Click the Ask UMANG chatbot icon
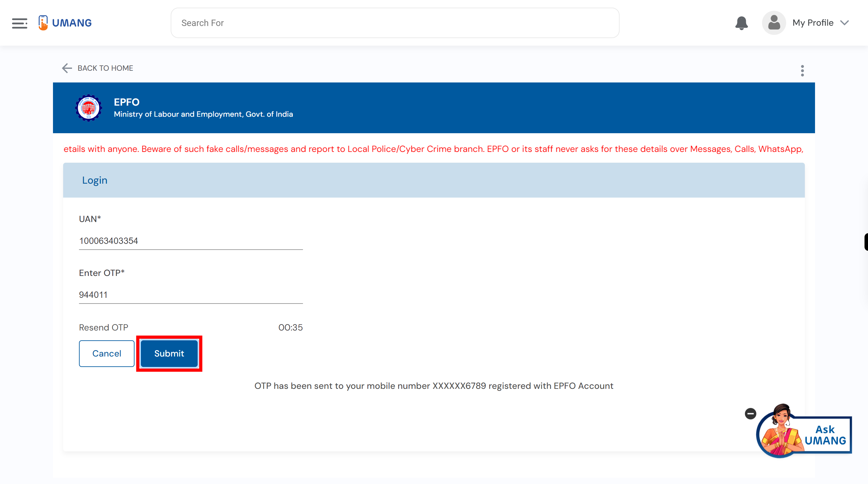 [805, 433]
